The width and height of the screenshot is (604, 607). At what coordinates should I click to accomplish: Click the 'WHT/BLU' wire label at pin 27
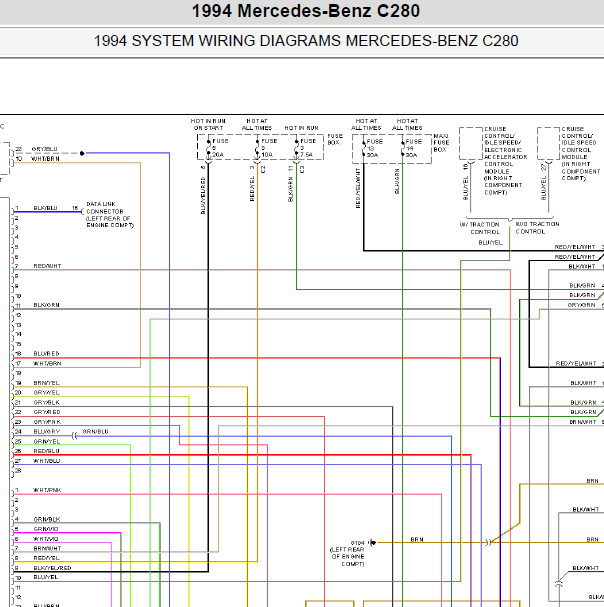click(x=47, y=461)
